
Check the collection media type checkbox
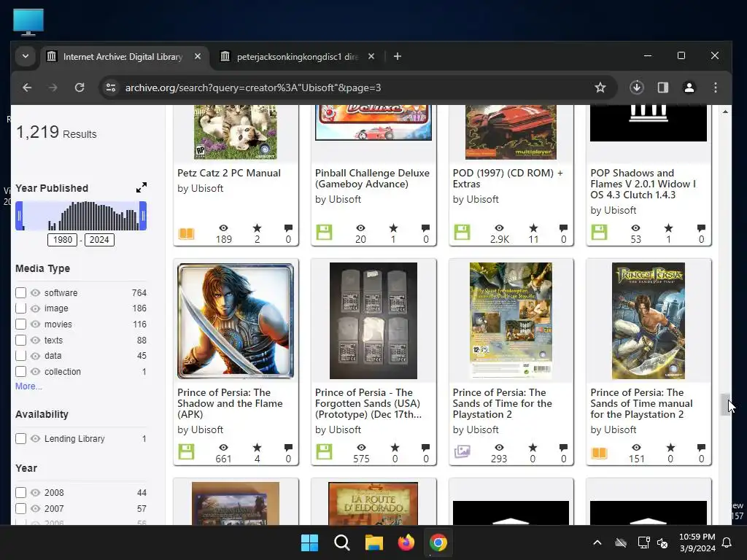click(20, 371)
